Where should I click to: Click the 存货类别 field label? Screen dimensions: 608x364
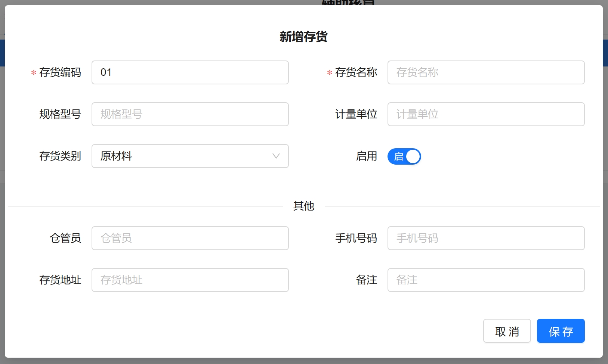point(60,156)
